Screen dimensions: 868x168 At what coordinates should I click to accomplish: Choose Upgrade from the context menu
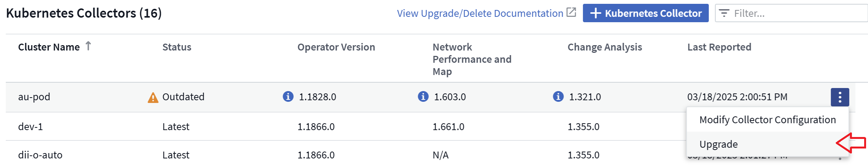[x=718, y=144]
